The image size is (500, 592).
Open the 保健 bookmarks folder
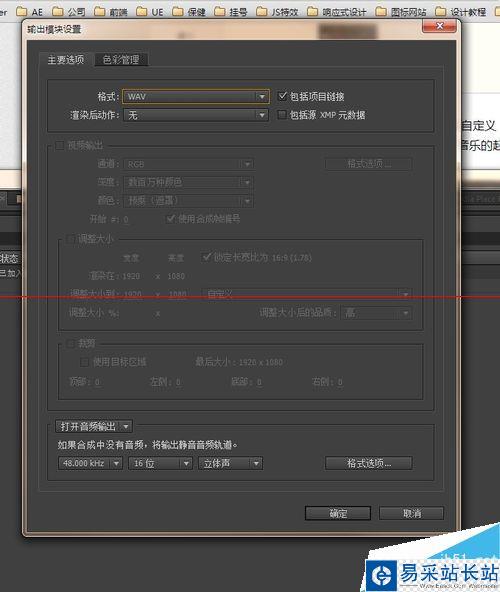(189, 12)
